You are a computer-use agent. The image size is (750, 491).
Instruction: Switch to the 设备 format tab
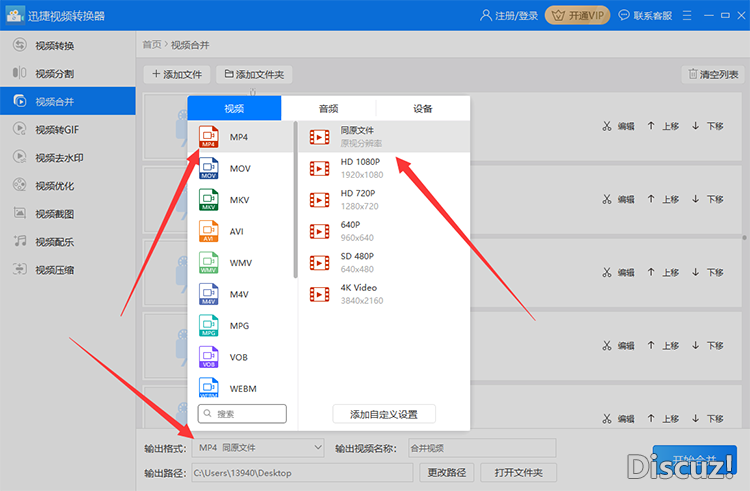[x=423, y=109]
